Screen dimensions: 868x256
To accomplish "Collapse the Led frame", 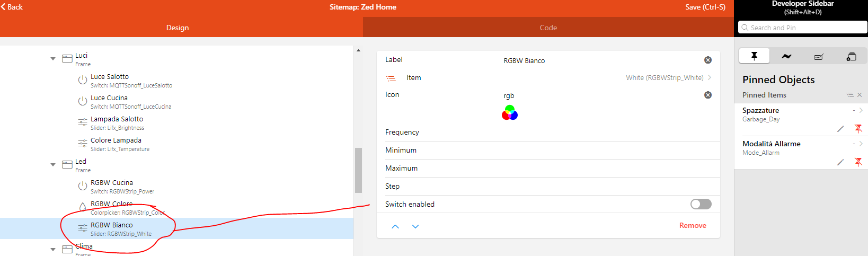I will click(53, 165).
